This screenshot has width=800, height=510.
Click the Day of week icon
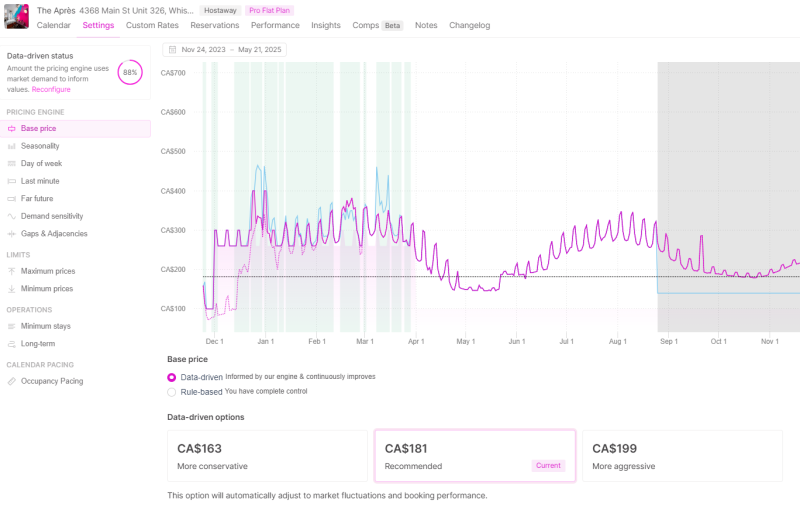click(11, 164)
